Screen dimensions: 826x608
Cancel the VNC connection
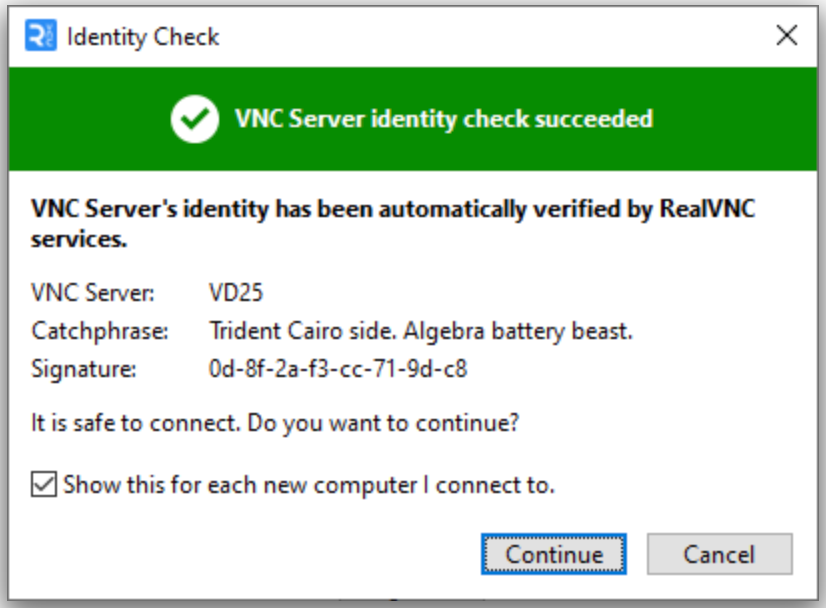(x=720, y=554)
